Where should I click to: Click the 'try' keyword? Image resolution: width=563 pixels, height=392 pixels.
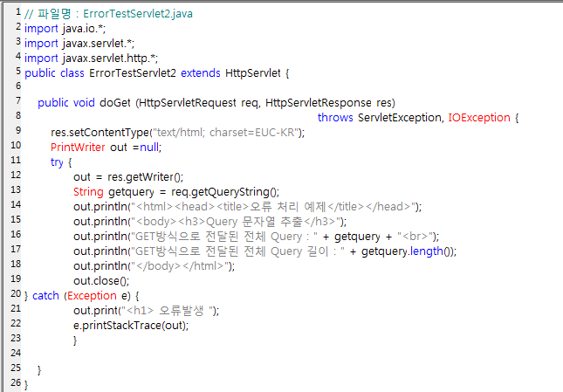tap(57, 162)
